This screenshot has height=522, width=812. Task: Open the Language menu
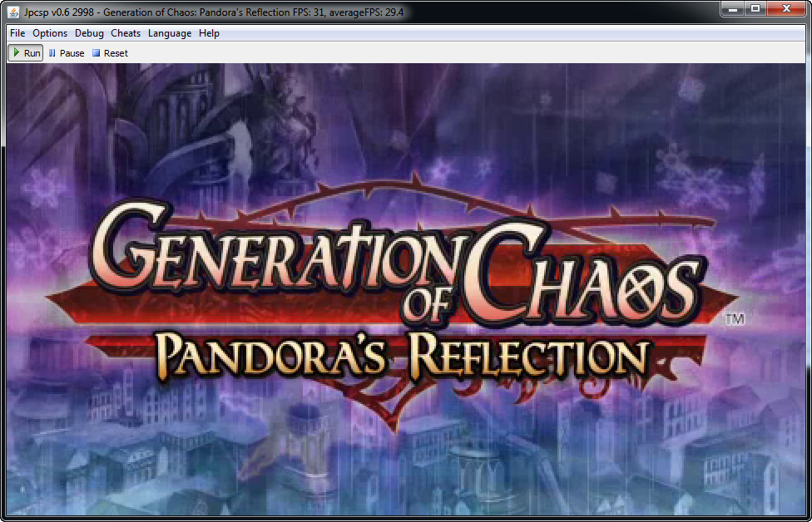170,33
